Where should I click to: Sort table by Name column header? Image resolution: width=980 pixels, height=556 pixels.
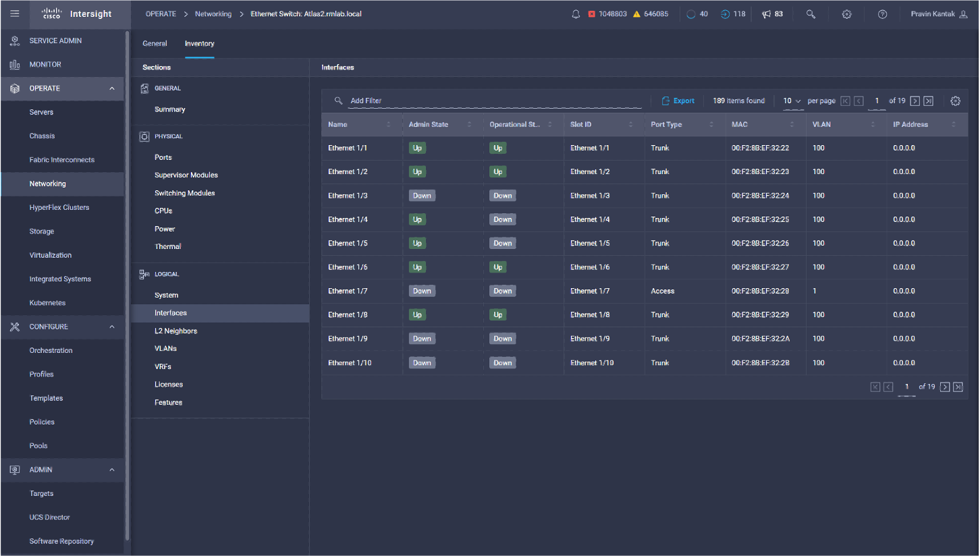coord(338,125)
